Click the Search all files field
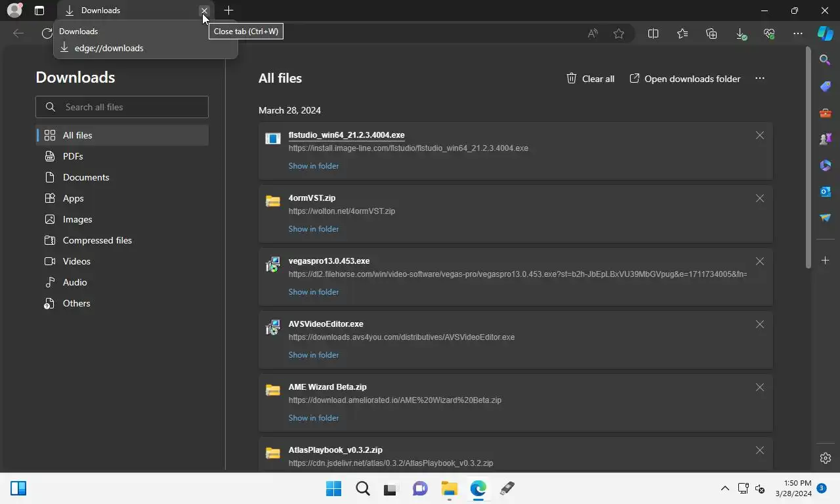 pos(122,107)
